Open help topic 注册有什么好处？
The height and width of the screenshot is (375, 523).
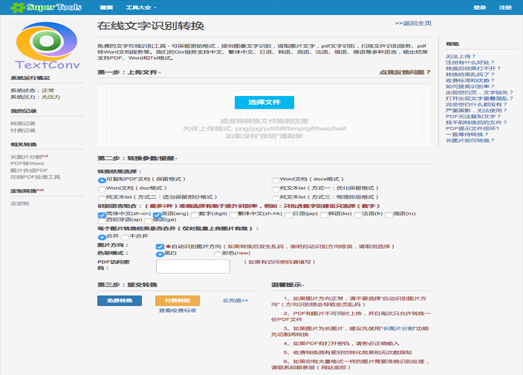[x=470, y=62]
